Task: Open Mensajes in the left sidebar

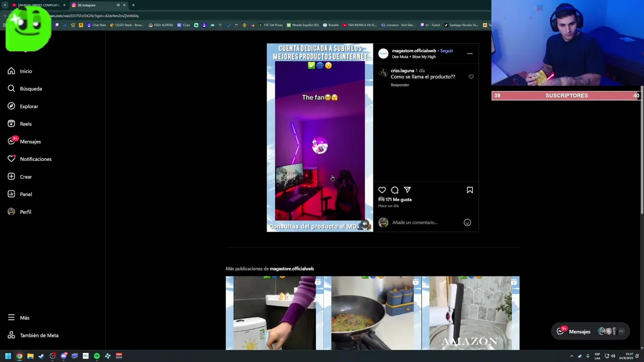Action: [24, 141]
